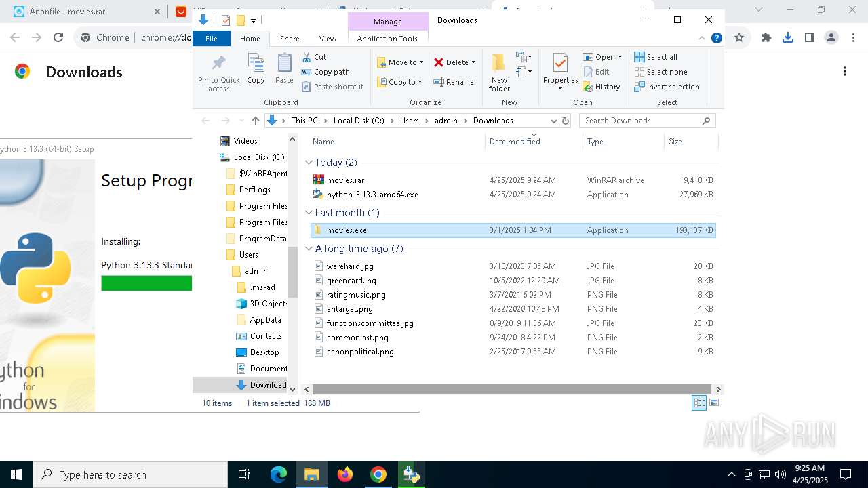Click Task View button on taskbar
This screenshot has width=868, height=488.
coord(244,474)
